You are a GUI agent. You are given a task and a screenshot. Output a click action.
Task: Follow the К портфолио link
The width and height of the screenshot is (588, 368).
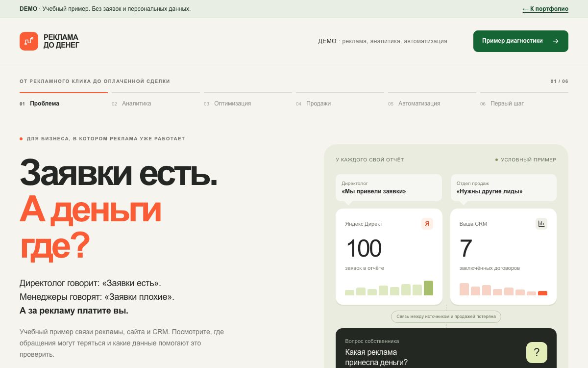point(545,9)
